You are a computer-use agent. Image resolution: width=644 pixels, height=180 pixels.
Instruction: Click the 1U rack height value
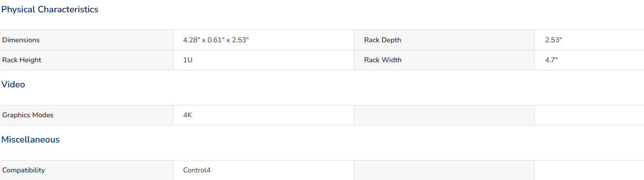point(188,60)
